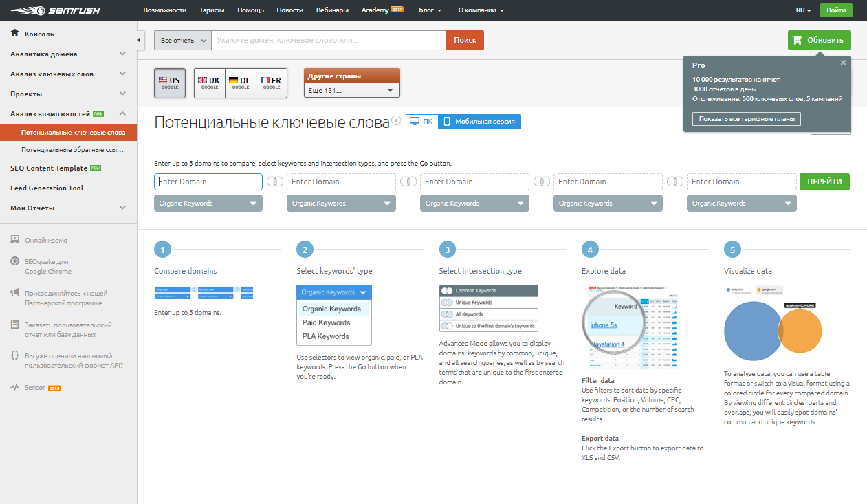Collapse the sidebar arrow handle

[140, 40]
